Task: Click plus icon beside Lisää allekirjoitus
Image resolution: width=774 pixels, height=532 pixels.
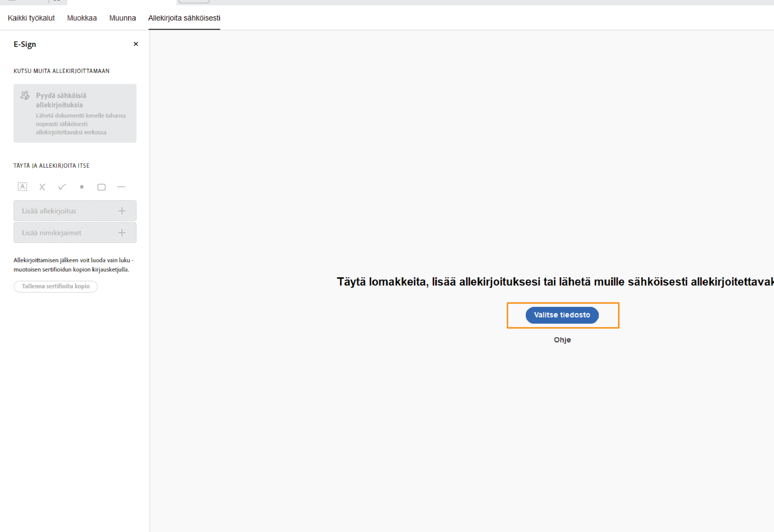Action: click(x=122, y=211)
